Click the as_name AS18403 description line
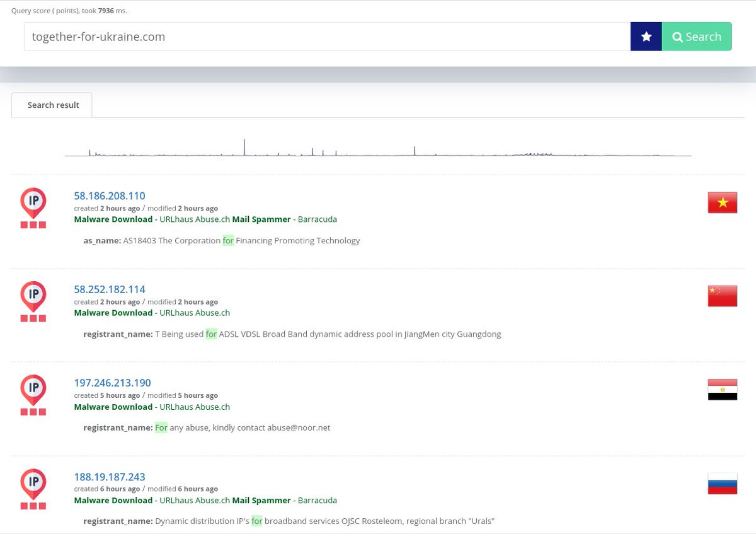This screenshot has height=534, width=756. click(x=222, y=240)
